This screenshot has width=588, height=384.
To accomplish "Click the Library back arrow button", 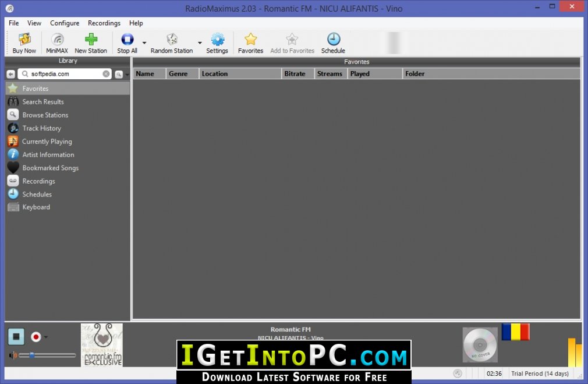I will tap(11, 75).
